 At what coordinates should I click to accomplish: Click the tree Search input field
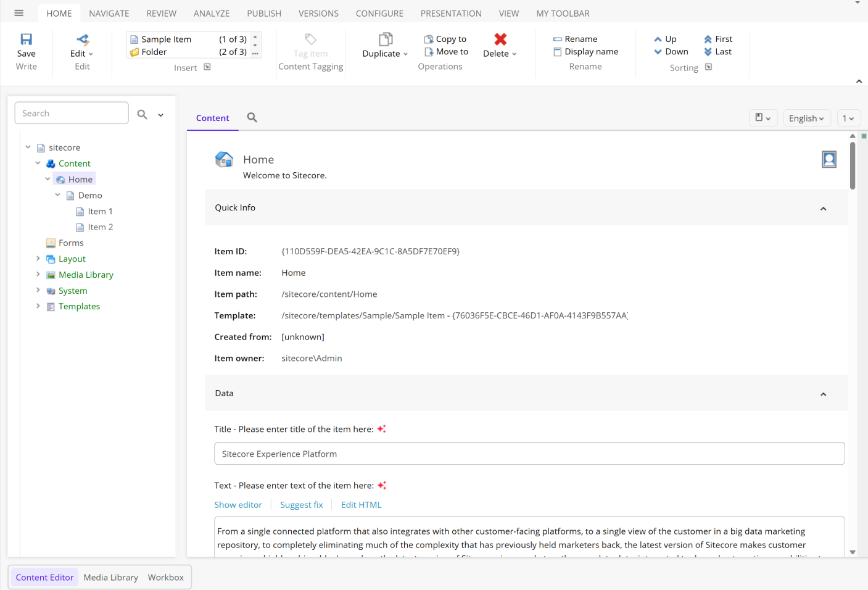point(72,113)
